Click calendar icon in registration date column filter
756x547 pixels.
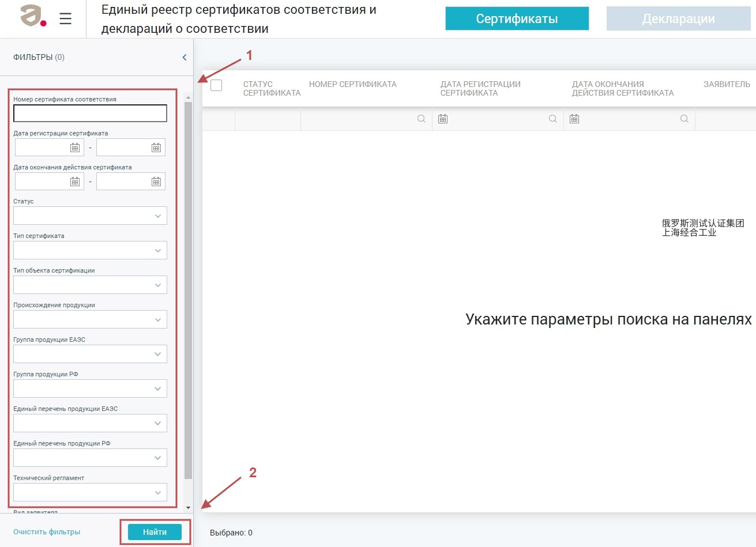click(443, 119)
